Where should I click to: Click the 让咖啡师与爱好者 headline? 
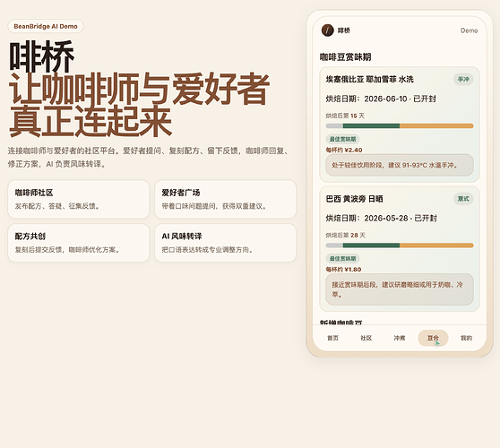140,89
